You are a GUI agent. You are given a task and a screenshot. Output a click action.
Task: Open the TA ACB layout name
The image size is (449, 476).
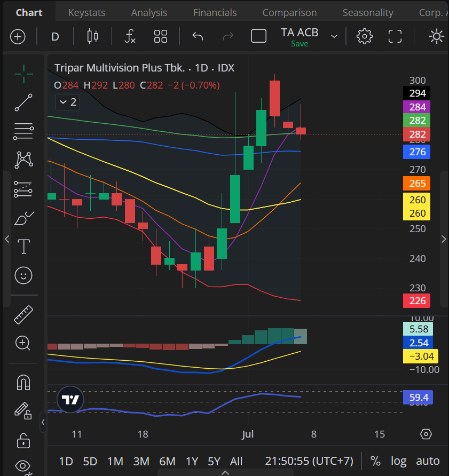pos(300,32)
